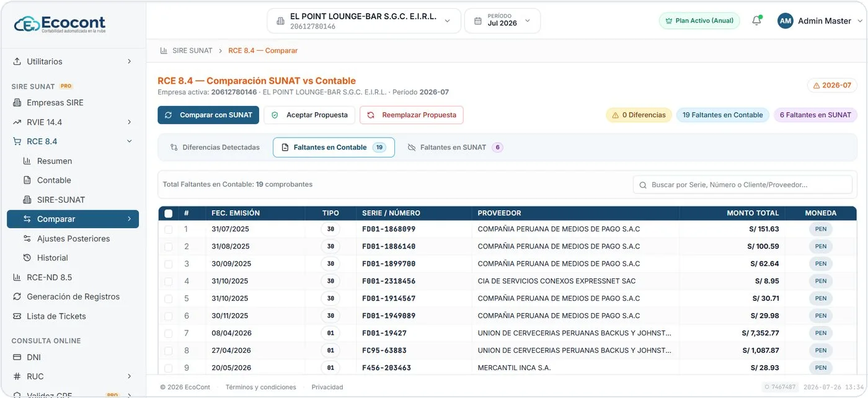
Task: Check row 2 checkbox for FD01-1886140
Action: coord(168,247)
